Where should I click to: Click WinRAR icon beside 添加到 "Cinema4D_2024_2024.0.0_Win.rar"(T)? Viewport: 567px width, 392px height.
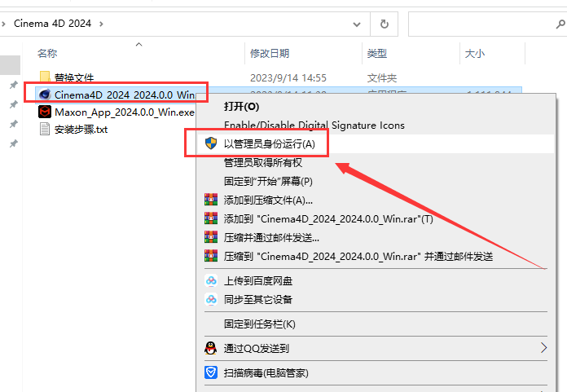[x=211, y=218]
